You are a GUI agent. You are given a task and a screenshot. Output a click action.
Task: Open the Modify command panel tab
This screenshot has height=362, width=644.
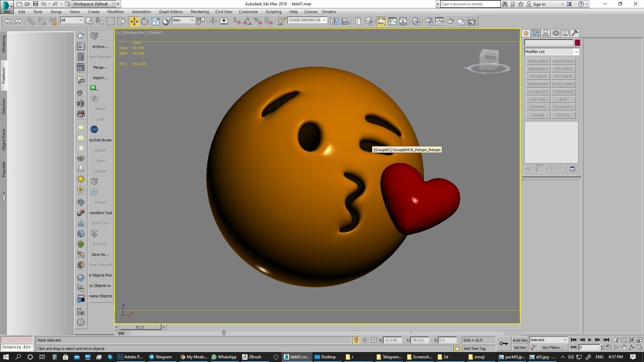pyautogui.click(x=536, y=33)
